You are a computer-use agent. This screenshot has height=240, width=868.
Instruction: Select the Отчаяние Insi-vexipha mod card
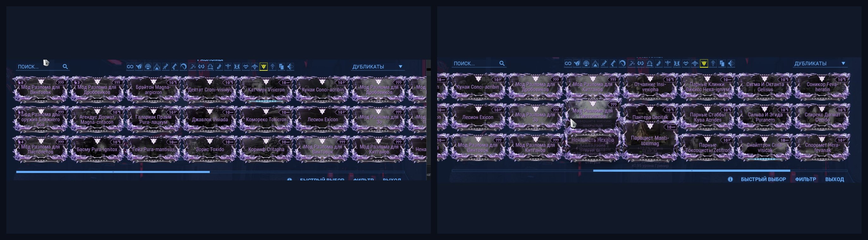[650, 87]
